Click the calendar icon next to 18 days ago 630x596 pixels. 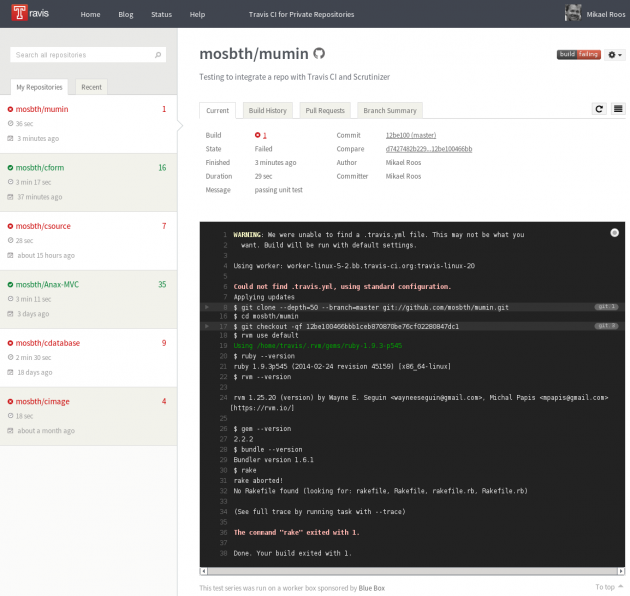(x=10, y=372)
